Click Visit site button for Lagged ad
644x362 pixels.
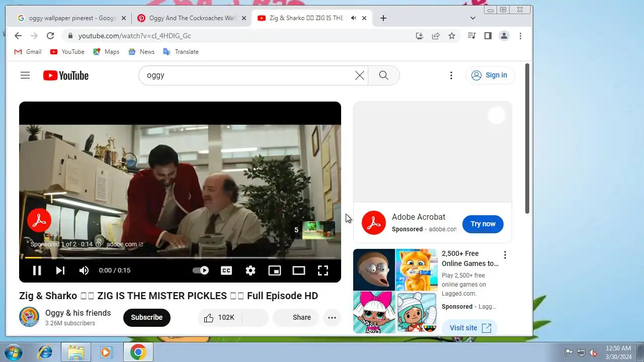pyautogui.click(x=470, y=328)
